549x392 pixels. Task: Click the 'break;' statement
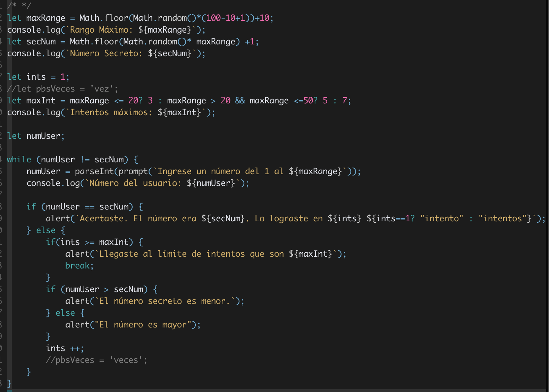(79, 266)
